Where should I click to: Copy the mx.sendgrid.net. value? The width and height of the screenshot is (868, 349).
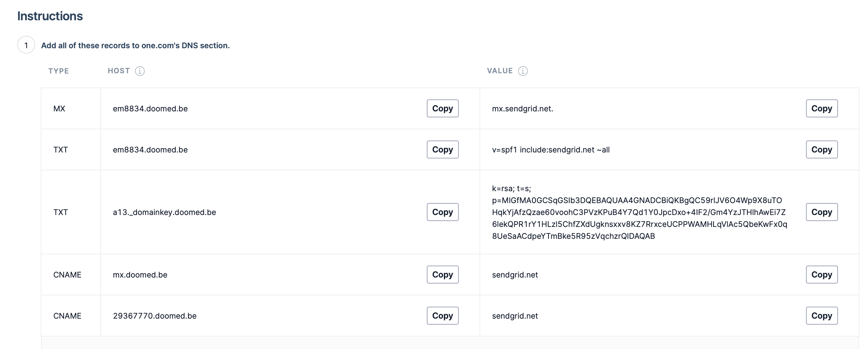click(x=821, y=108)
